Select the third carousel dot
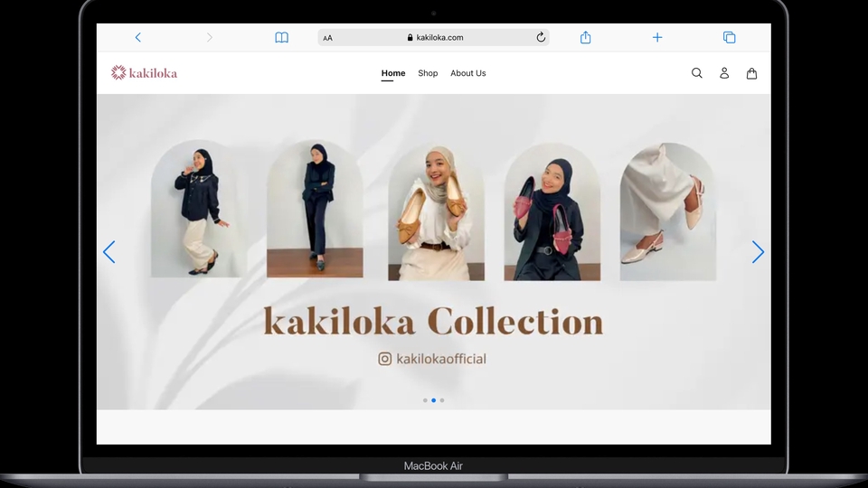Screen dimensions: 868x488 tap(442, 400)
